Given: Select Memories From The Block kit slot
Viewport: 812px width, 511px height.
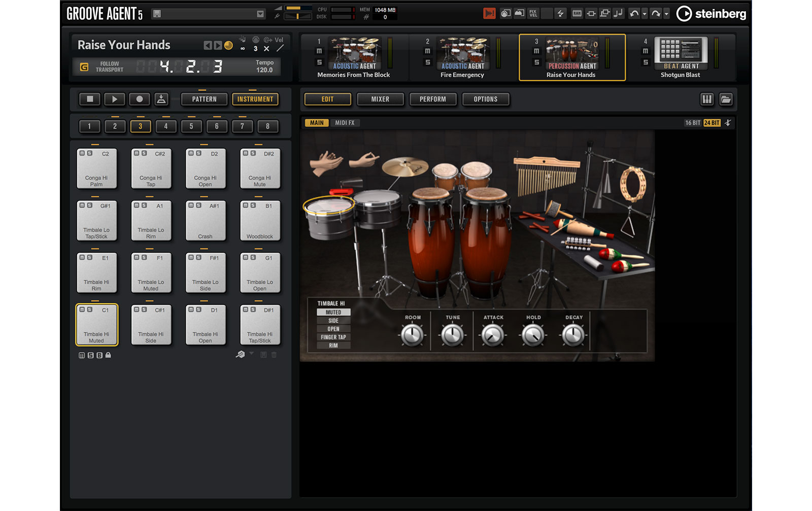Looking at the screenshot, I should click(x=354, y=57).
